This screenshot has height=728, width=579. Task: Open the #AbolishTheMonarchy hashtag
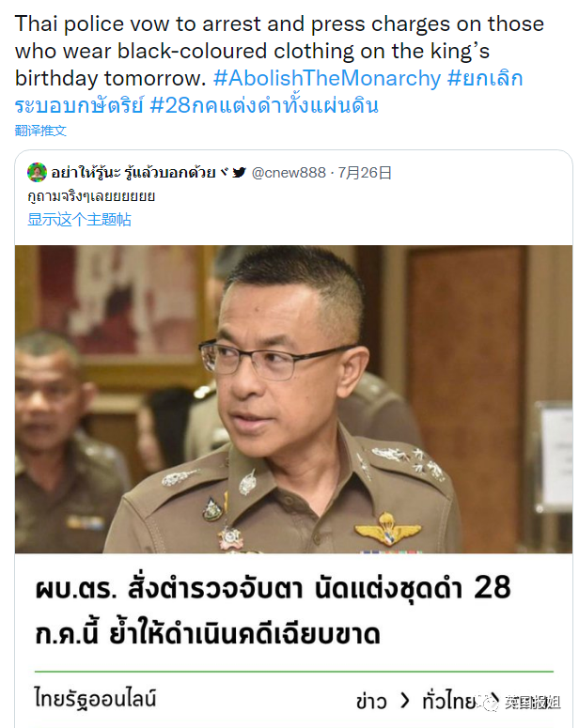tap(327, 78)
